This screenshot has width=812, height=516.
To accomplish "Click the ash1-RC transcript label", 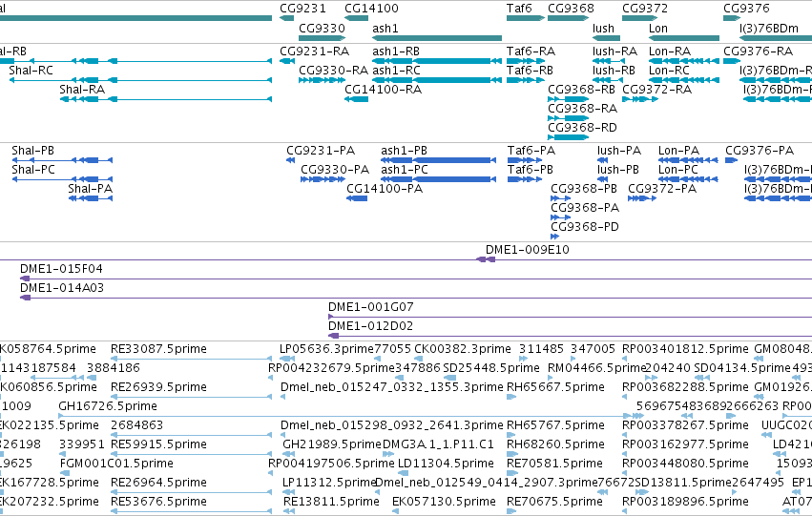I will coord(396,70).
